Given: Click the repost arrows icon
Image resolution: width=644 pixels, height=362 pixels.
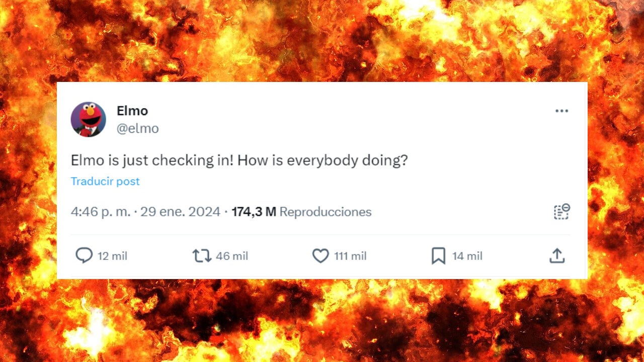Looking at the screenshot, I should 202,256.
